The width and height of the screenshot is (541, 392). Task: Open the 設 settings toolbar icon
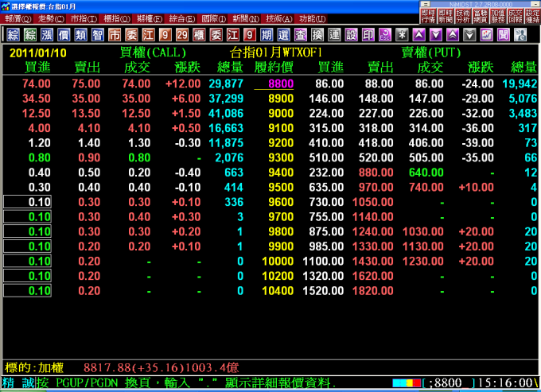point(351,35)
